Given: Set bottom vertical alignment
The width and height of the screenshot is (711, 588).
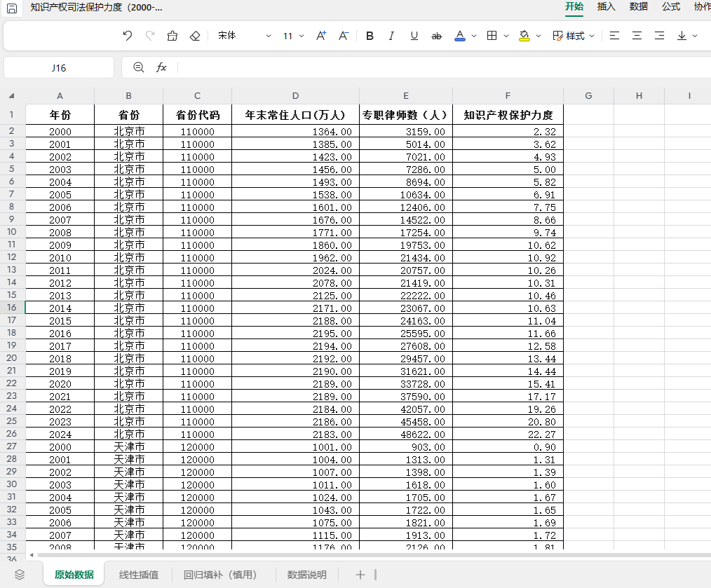Looking at the screenshot, I should (682, 36).
